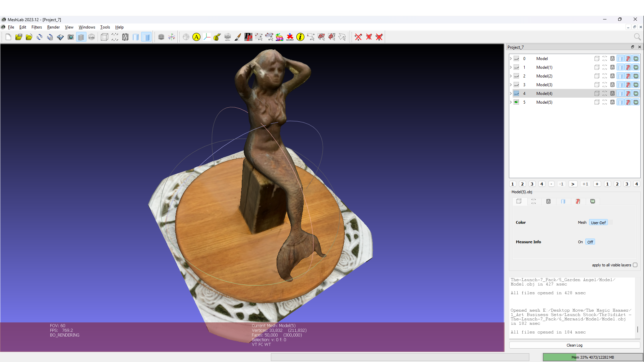Click the yellow Get Info icon
Screen dimensions: 644x362
[x=300, y=37]
